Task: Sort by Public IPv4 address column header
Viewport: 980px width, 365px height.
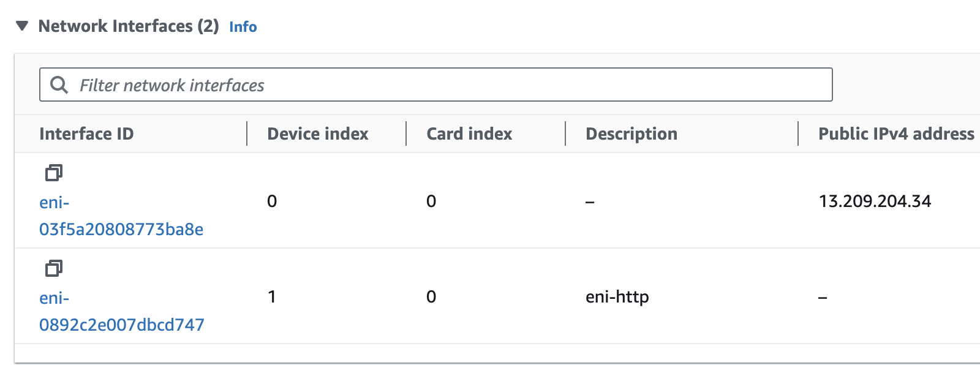Action: point(896,134)
